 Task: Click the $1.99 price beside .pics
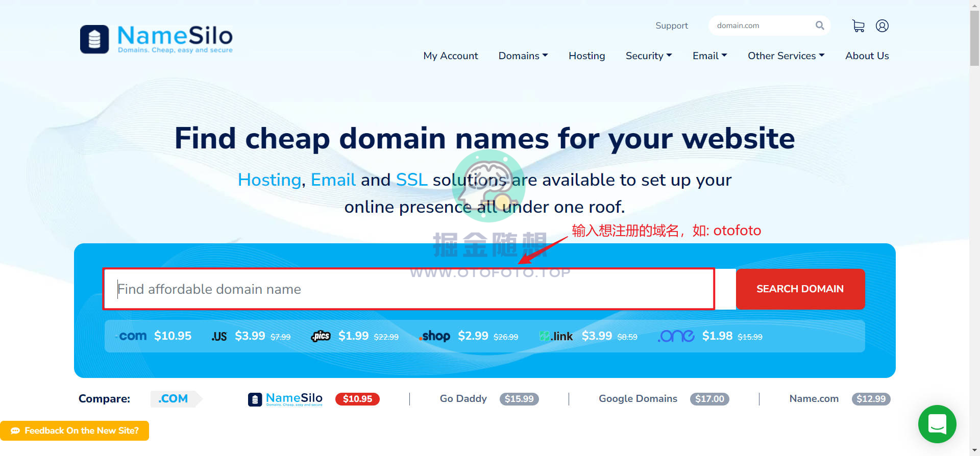(354, 336)
